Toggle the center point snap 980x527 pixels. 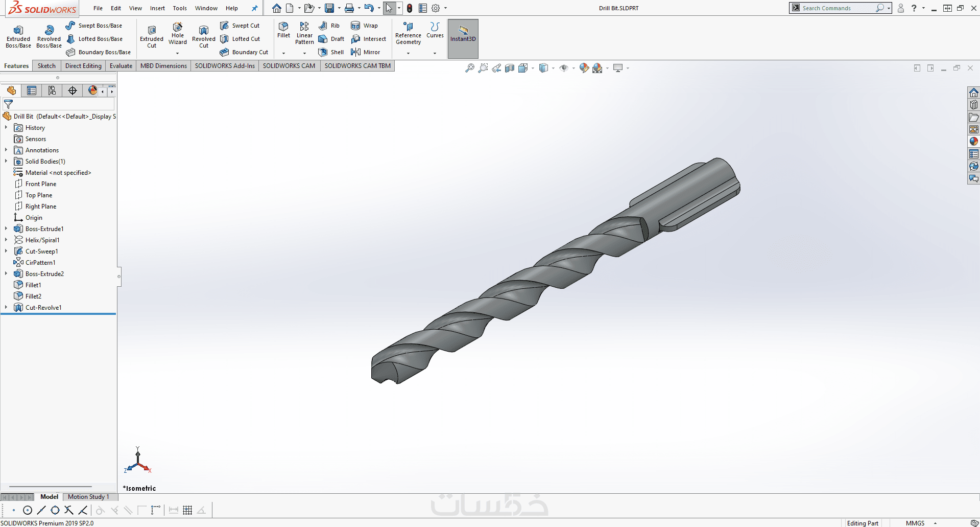click(x=28, y=510)
